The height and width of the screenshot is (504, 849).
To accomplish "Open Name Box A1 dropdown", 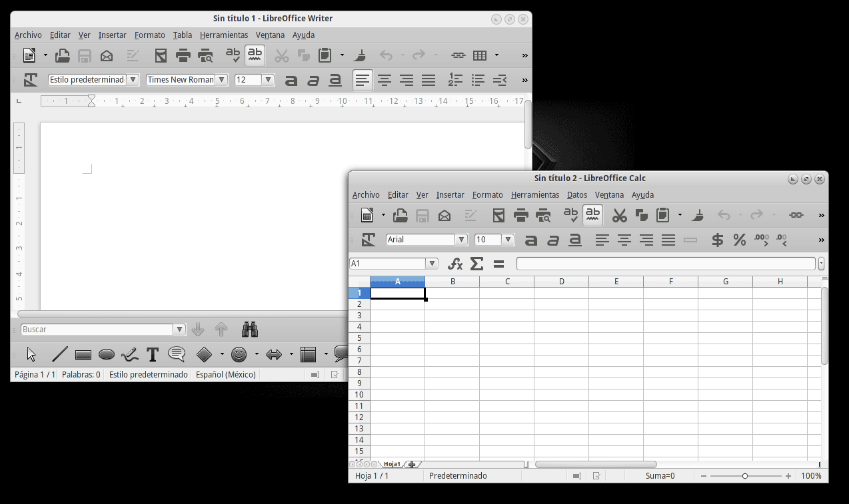I will [432, 264].
